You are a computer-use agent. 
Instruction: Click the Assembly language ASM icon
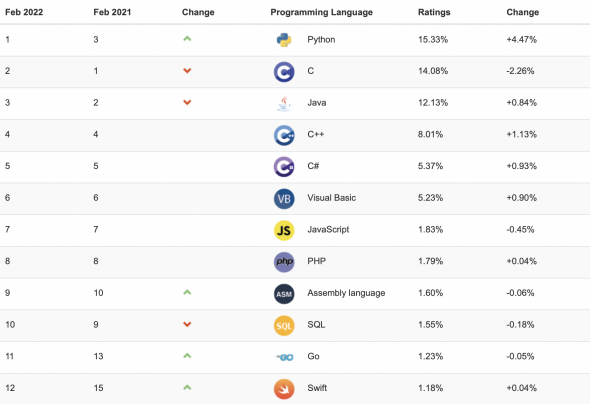[x=284, y=294]
